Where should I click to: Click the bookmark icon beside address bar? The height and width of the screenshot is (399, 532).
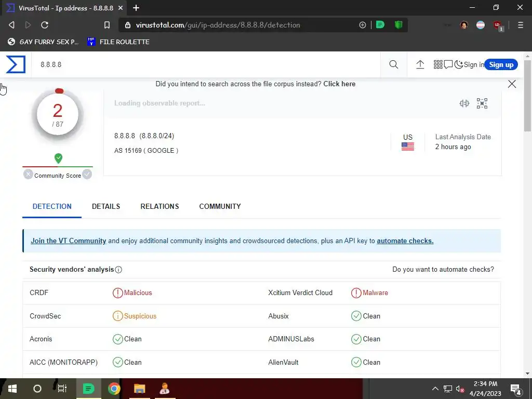[x=107, y=25]
